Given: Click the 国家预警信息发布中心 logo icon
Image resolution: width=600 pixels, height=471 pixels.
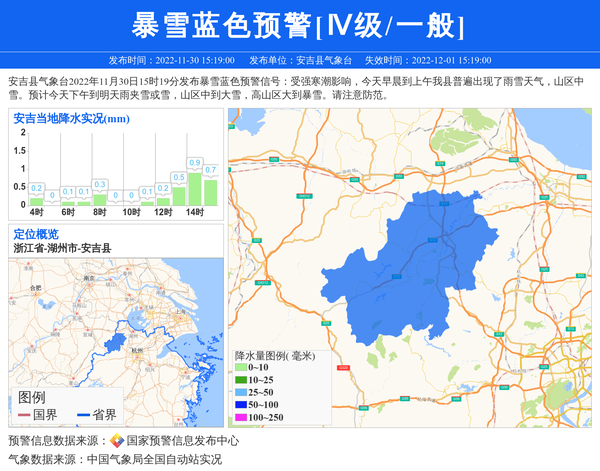Looking at the screenshot, I should click(117, 440).
